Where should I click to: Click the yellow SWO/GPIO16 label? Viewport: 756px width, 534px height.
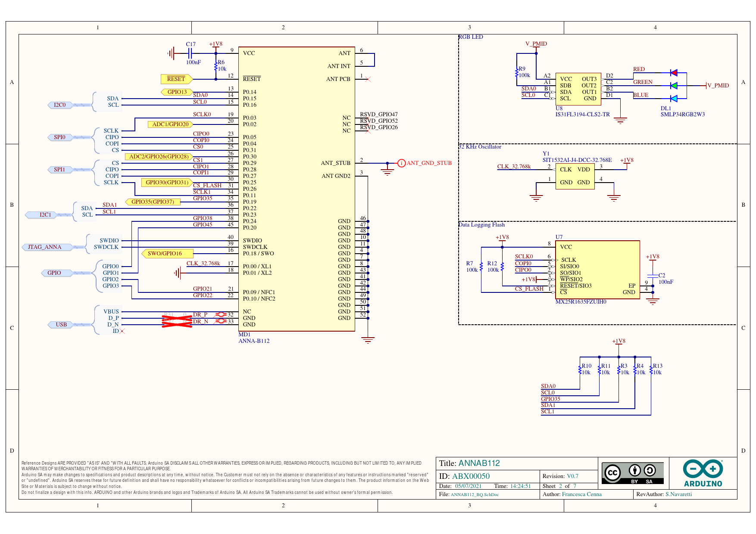click(165, 254)
